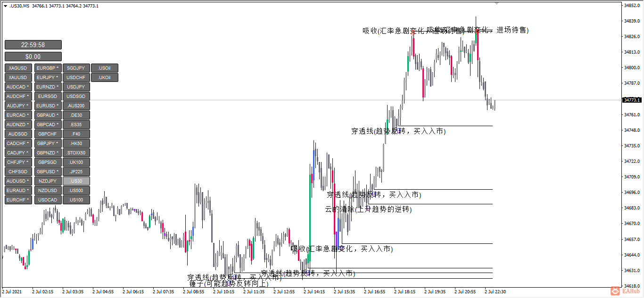Select EURCHF symbol button
Image resolution: width=644 pixels, height=298 pixels.
(18, 200)
